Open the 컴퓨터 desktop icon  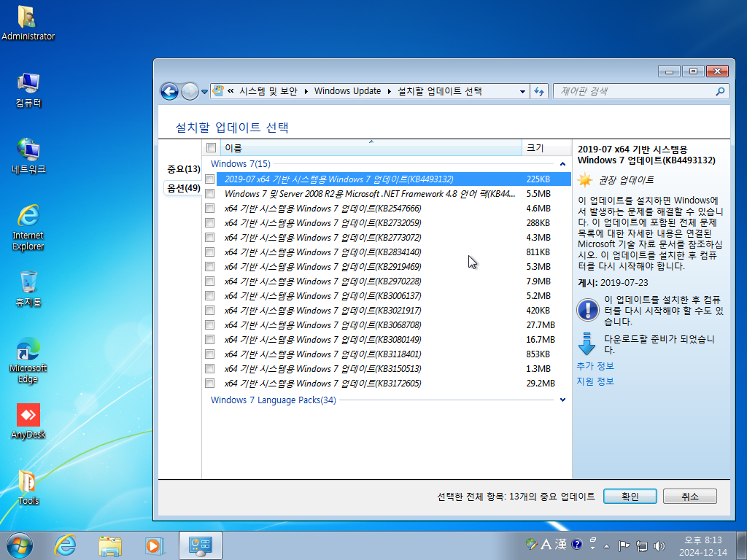(28, 90)
